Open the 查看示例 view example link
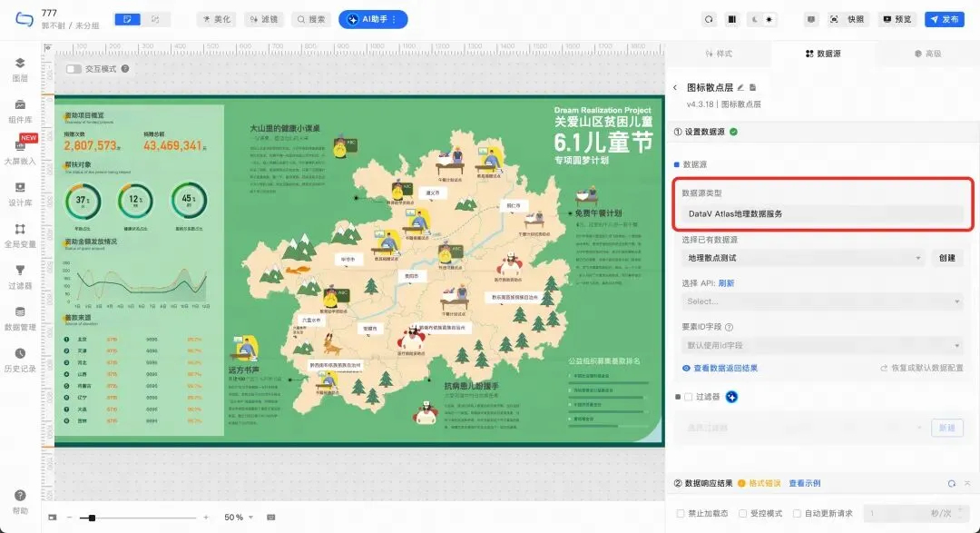The image size is (980, 533). pyautogui.click(x=804, y=484)
